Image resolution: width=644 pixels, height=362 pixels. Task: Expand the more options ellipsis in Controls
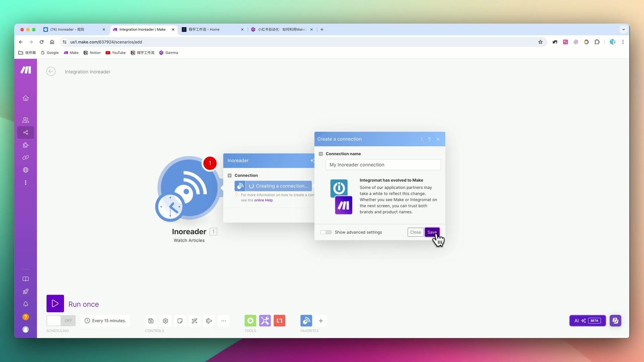[223, 320]
